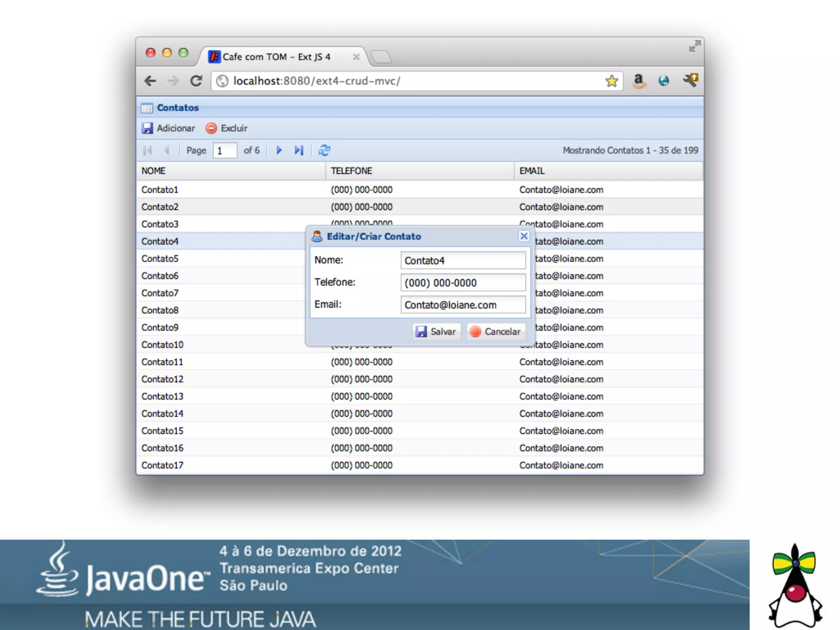The image size is (840, 630).
Task: Refresh the contacts grid
Action: (324, 150)
